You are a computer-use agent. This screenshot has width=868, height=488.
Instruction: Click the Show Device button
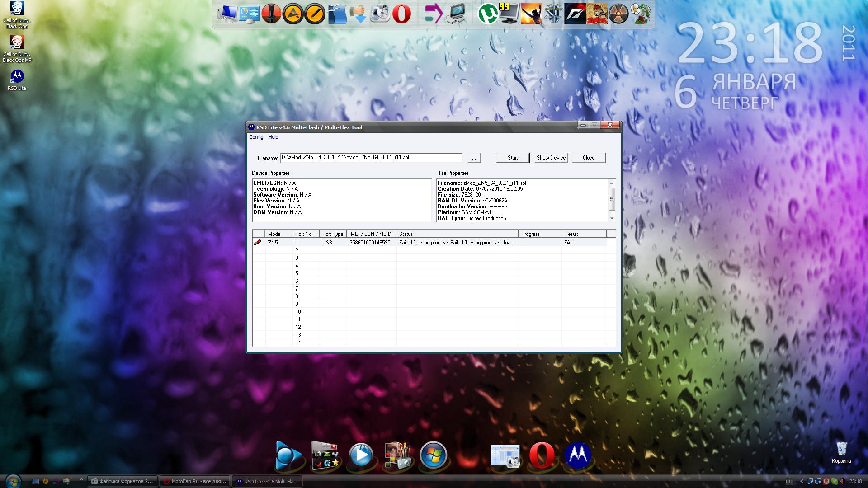pos(551,158)
